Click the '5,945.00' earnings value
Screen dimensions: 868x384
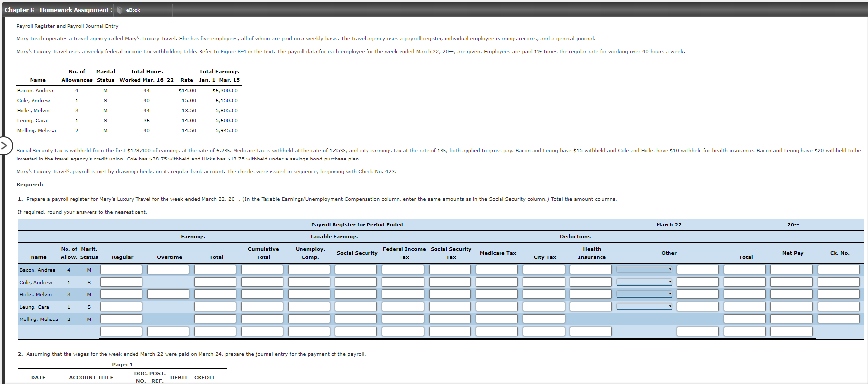[227, 131]
